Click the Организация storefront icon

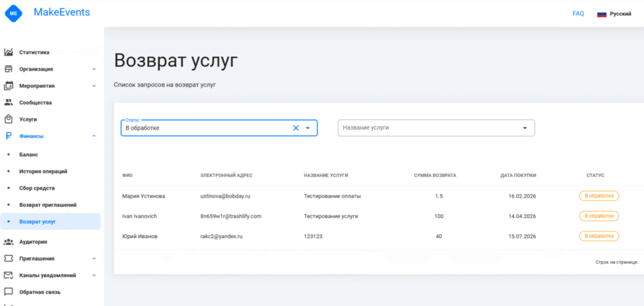(9, 69)
